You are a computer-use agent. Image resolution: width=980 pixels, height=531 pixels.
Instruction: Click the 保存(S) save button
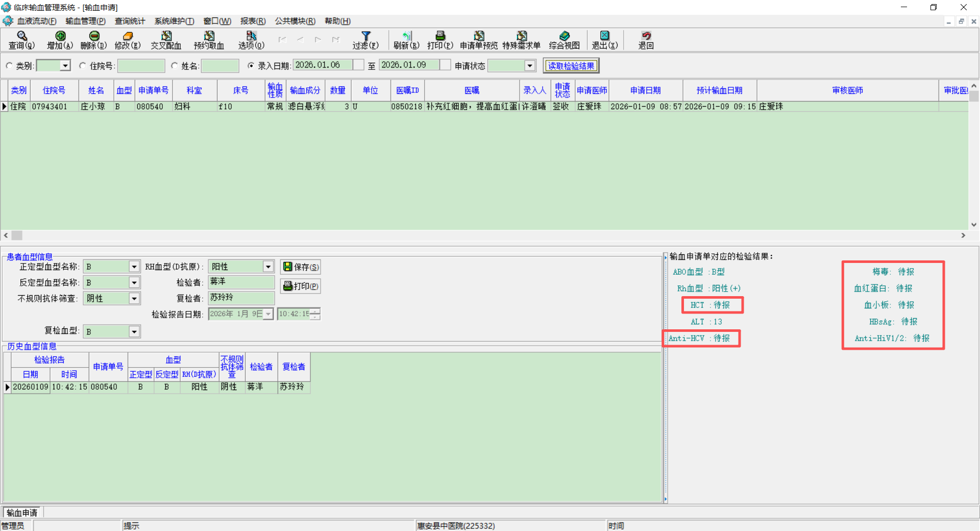301,267
